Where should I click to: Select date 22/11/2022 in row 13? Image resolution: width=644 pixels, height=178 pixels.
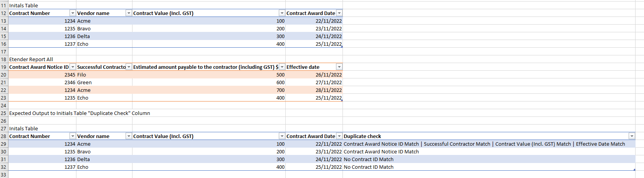click(314, 21)
